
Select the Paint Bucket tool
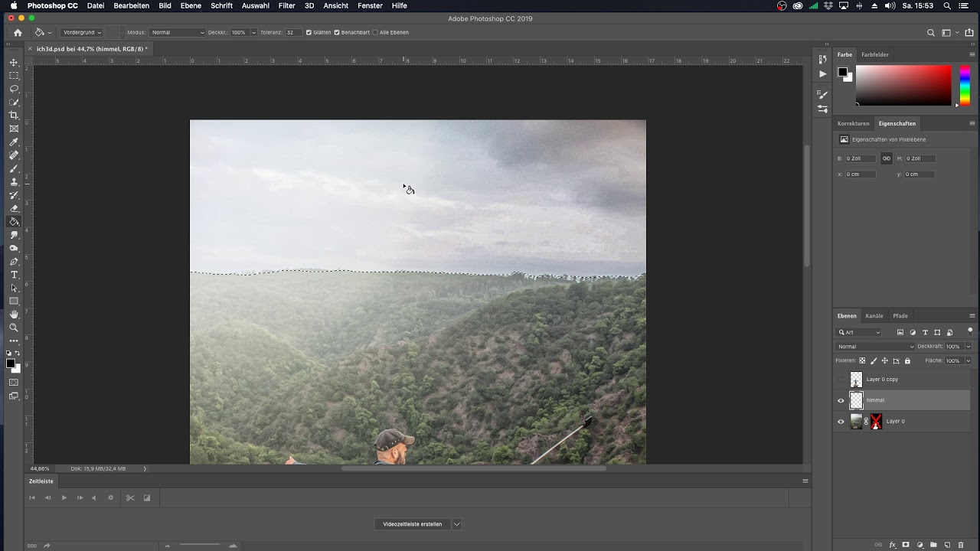click(x=14, y=221)
